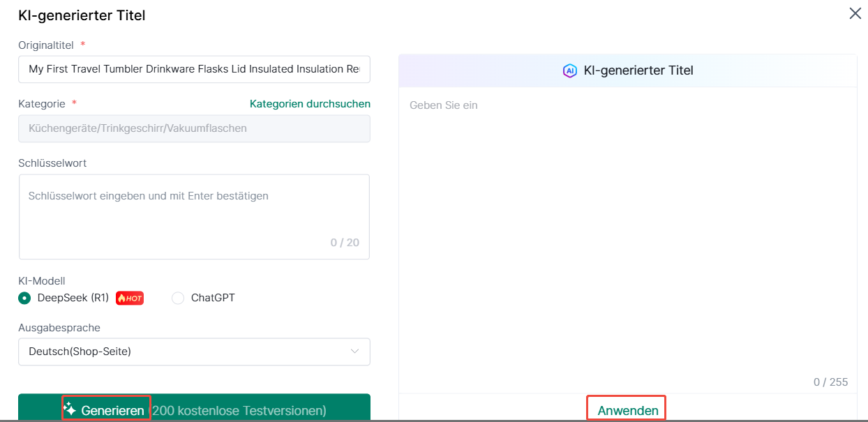Click the DeepSeek (R1) label text

click(73, 298)
